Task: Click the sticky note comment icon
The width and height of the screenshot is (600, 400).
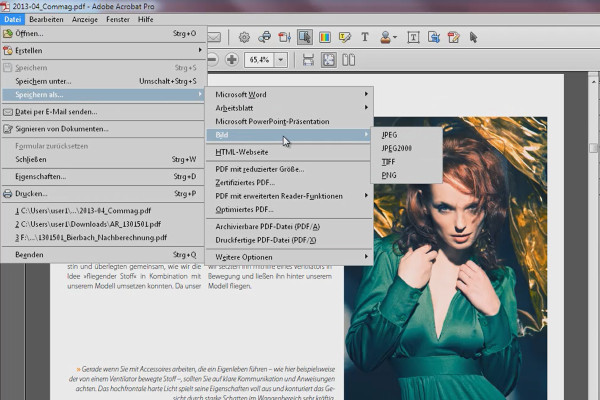Action: 346,38
